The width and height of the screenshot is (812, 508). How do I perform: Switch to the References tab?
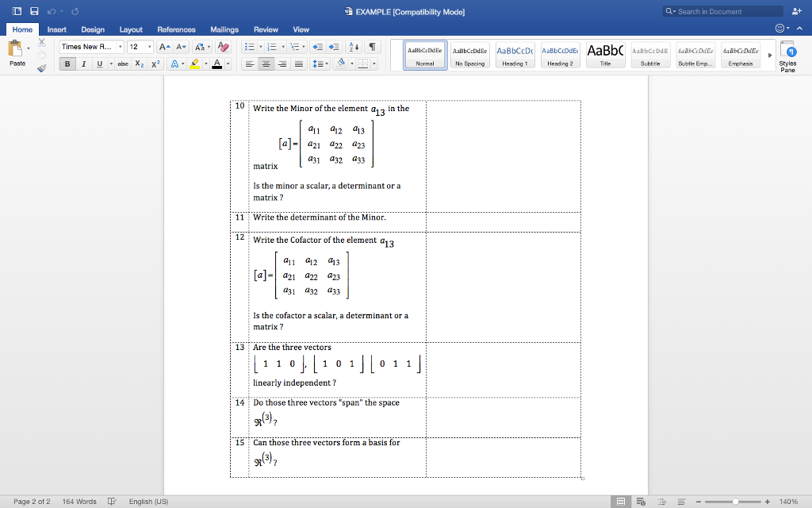click(x=176, y=29)
